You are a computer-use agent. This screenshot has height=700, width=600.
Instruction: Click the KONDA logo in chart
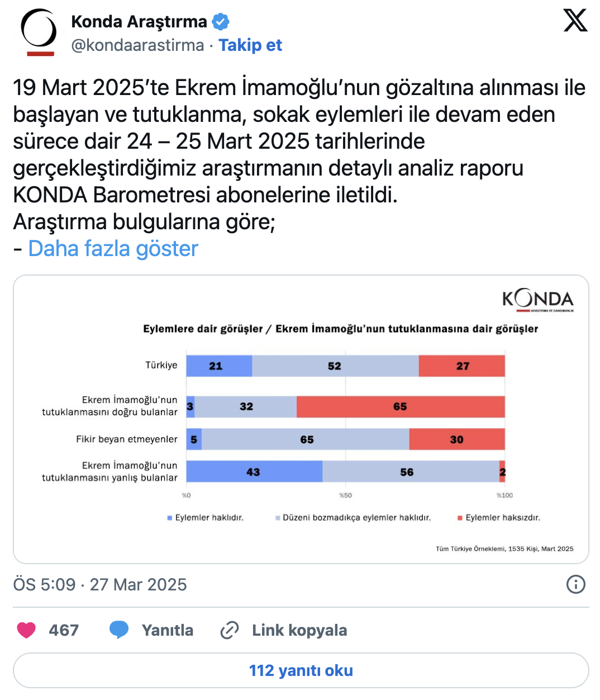[x=537, y=300]
